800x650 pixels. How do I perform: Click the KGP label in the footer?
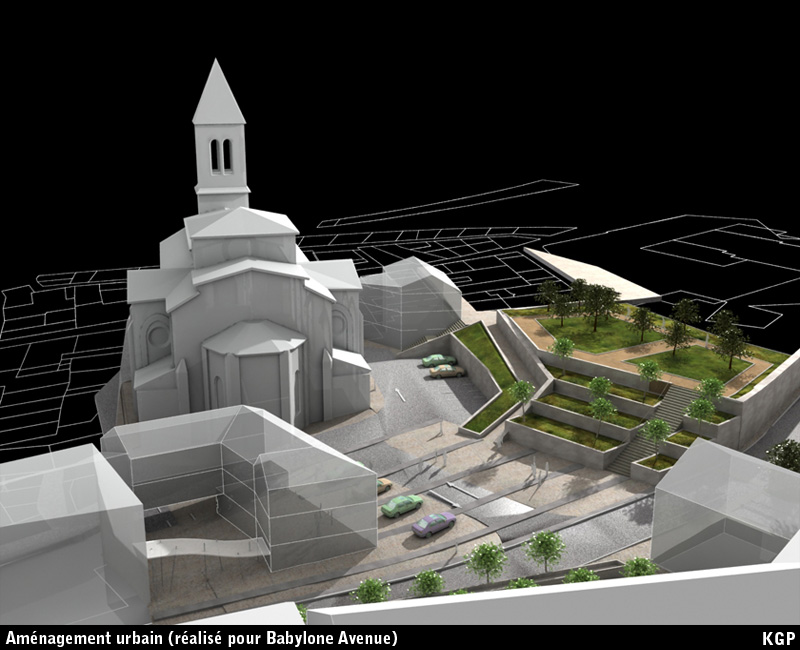tap(776, 638)
